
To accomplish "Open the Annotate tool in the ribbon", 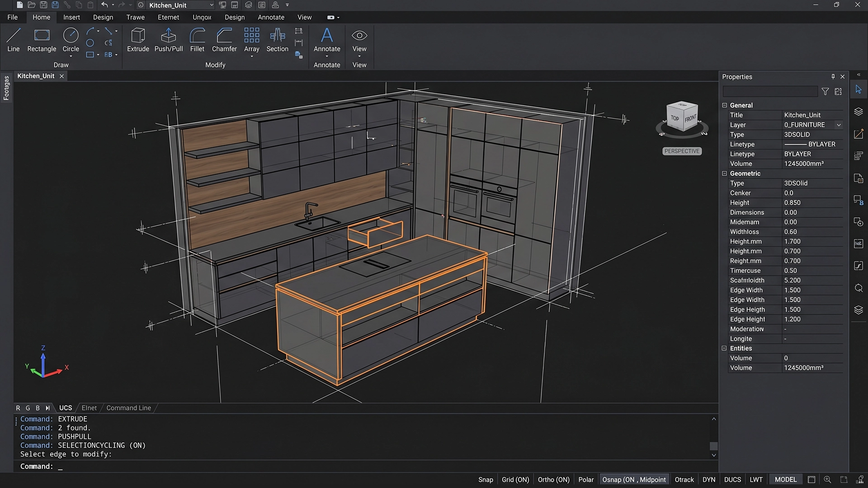I will click(x=326, y=41).
